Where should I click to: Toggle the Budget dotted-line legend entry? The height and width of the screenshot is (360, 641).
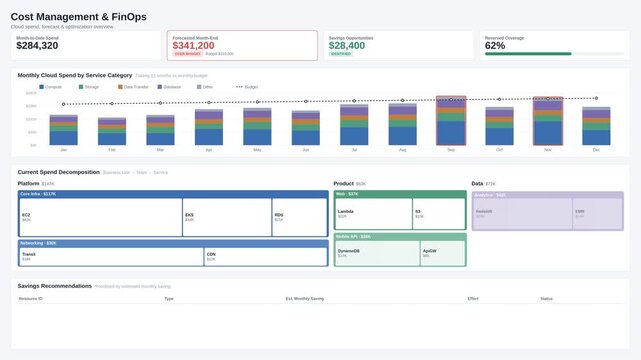[x=247, y=87]
